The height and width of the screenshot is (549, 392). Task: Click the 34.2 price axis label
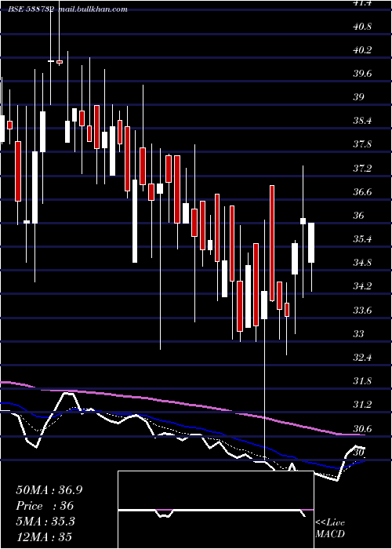[x=361, y=286]
